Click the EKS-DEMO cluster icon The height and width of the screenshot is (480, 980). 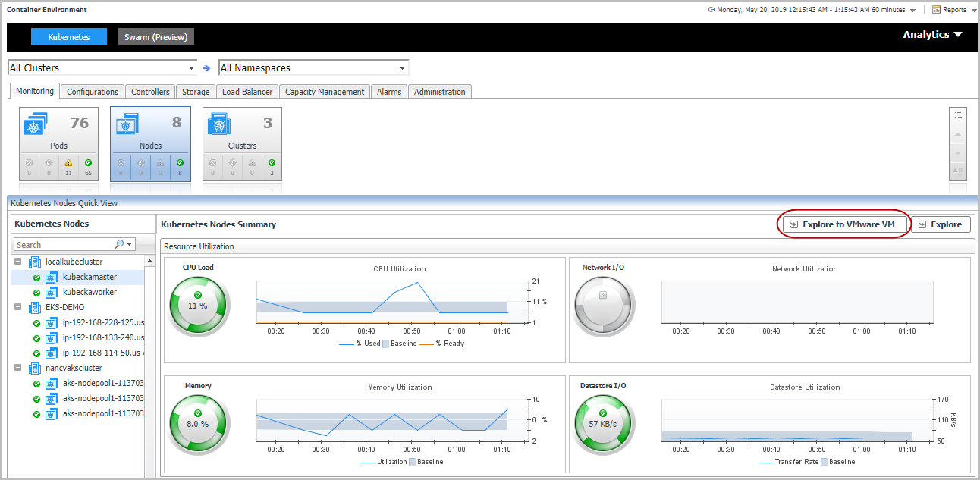tap(34, 307)
